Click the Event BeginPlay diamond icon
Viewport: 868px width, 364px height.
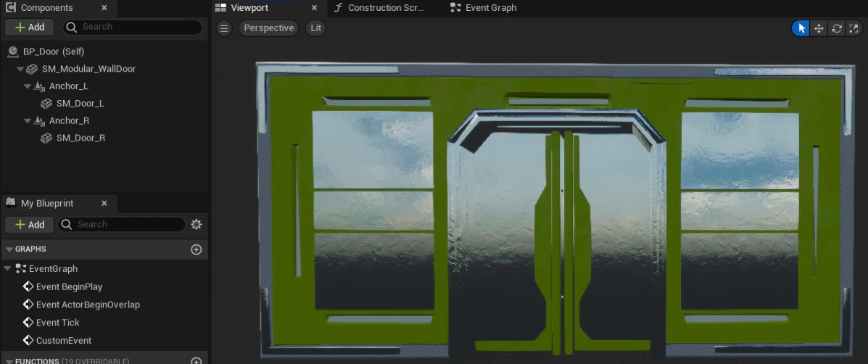click(x=28, y=286)
